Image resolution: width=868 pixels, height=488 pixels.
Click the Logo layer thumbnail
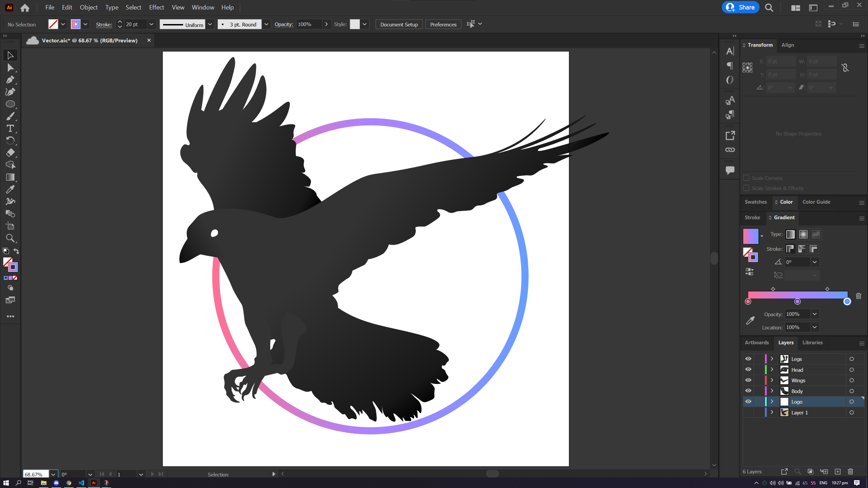tap(784, 402)
